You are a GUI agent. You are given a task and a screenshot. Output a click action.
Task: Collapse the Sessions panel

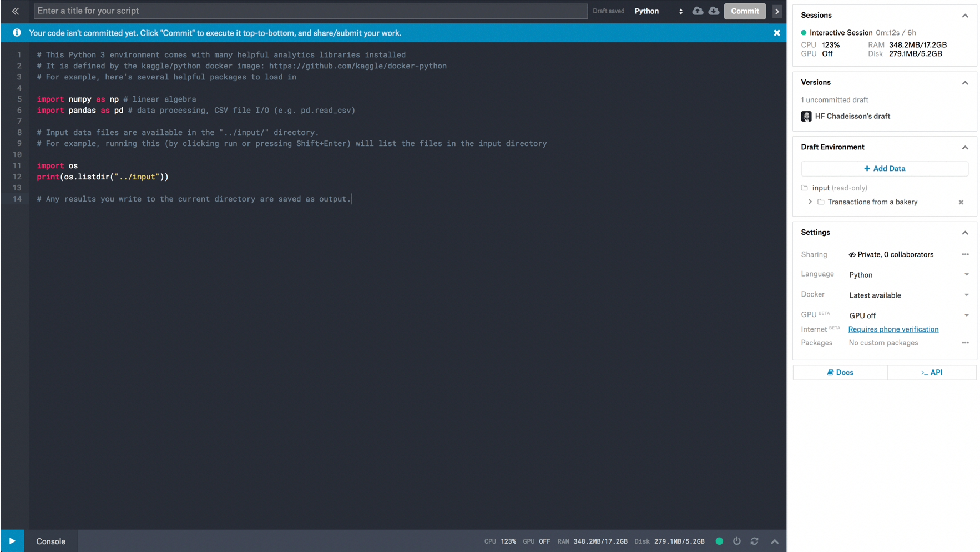(964, 16)
